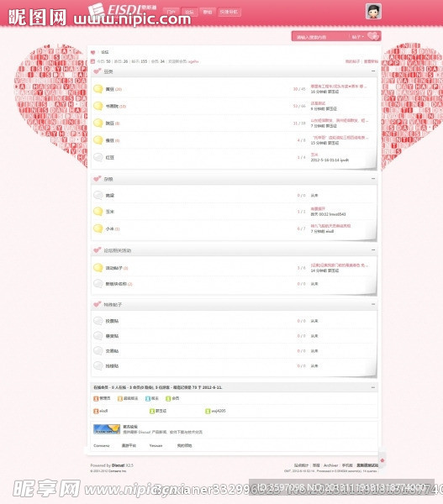Collapse the online members panel
The height and width of the screenshot is (504, 443).
(373, 387)
